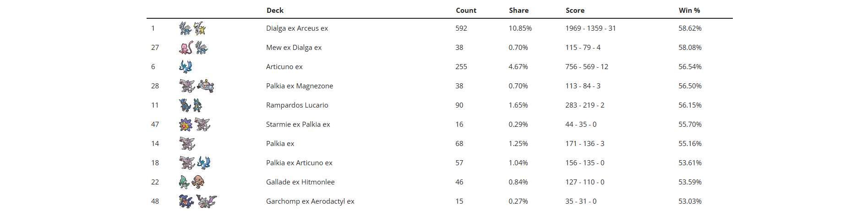
Task: Click the Mew and Dialga sprite icons
Action: click(193, 48)
